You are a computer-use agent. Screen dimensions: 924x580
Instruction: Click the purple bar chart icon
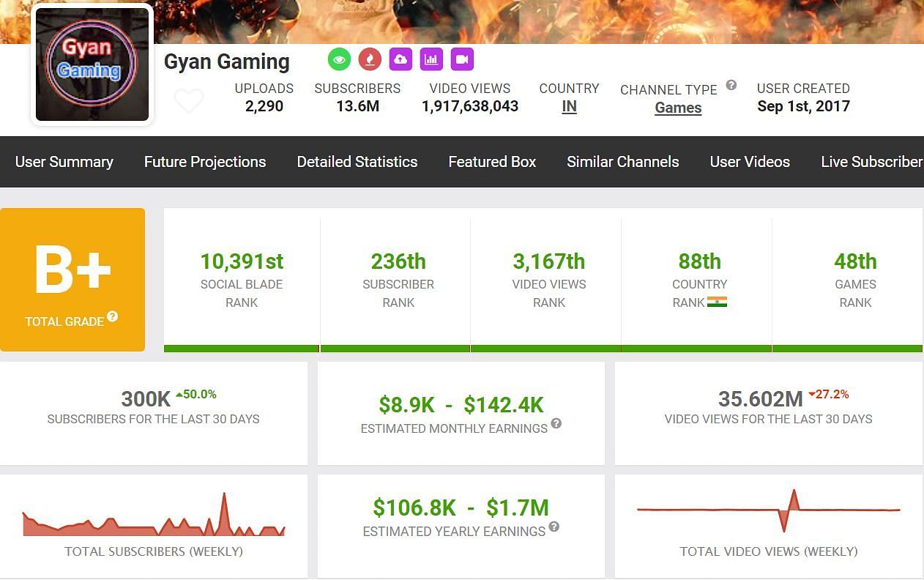(431, 59)
